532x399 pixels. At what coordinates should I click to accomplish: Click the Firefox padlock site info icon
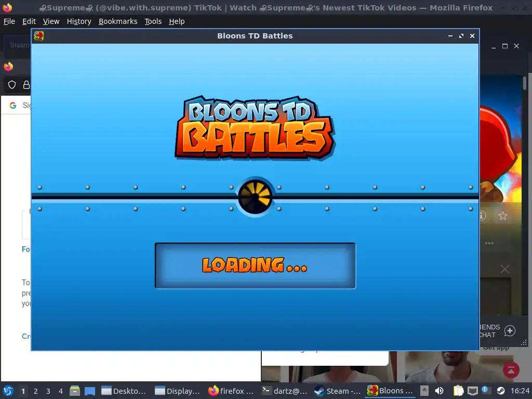click(26, 85)
